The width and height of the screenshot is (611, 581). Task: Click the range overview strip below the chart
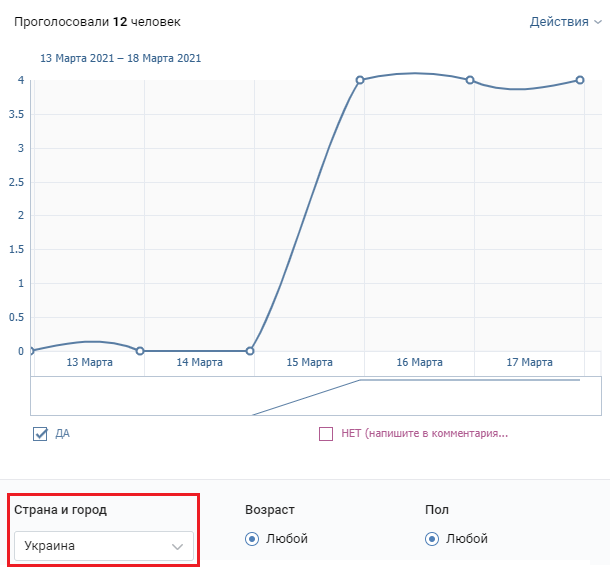point(315,396)
